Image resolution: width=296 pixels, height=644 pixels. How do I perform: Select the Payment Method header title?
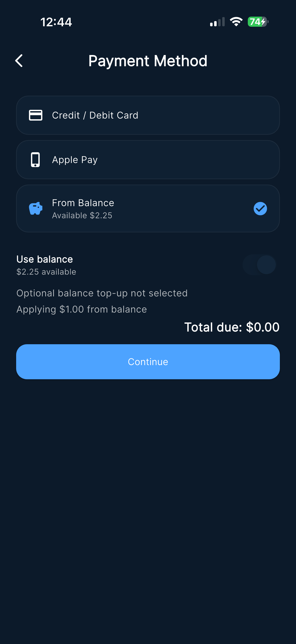[148, 60]
